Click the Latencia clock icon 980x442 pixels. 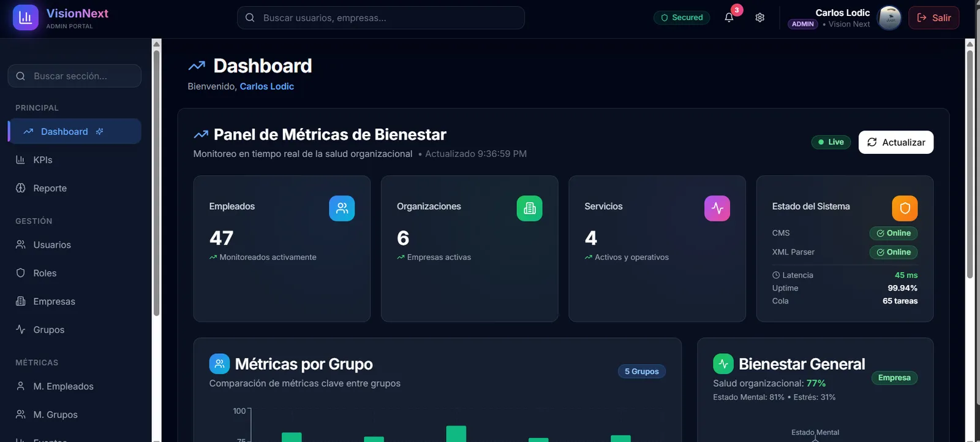776,275
